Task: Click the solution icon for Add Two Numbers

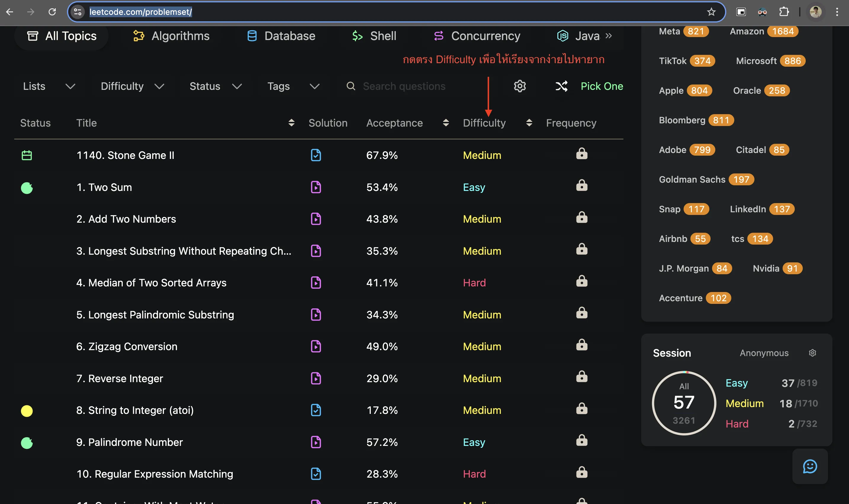Action: tap(316, 218)
